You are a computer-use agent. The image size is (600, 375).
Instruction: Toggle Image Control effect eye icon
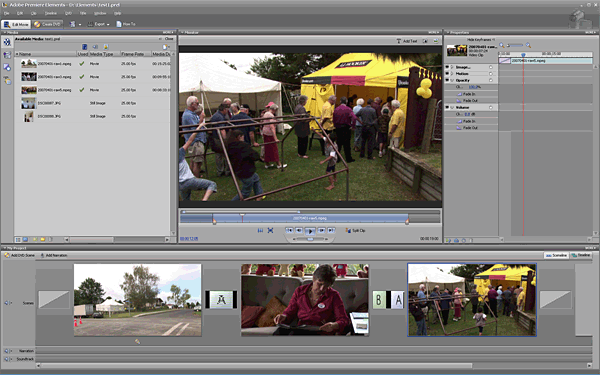click(447, 67)
